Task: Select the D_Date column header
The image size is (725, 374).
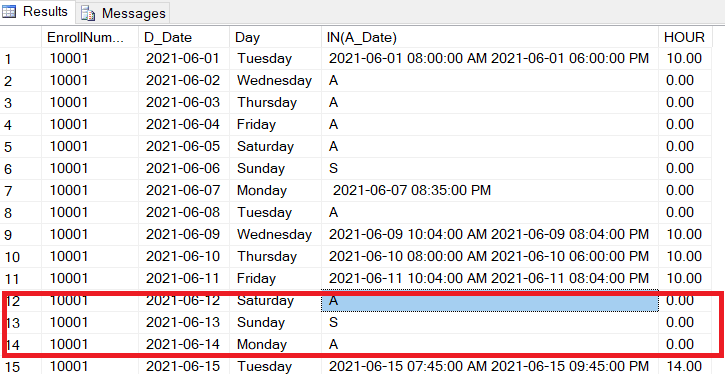Action: point(184,37)
